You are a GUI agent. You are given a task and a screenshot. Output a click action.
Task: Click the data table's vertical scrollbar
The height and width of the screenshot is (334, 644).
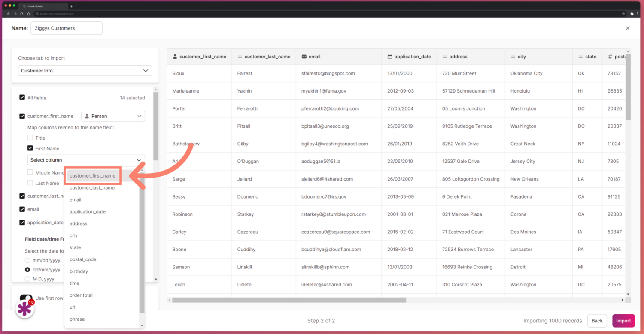coord(628,87)
